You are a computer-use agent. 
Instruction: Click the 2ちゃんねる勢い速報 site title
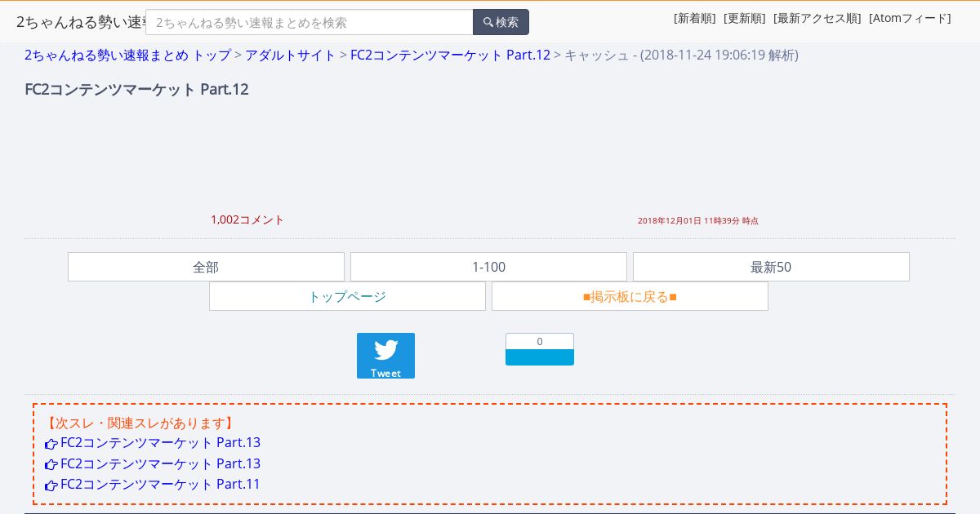tap(81, 22)
